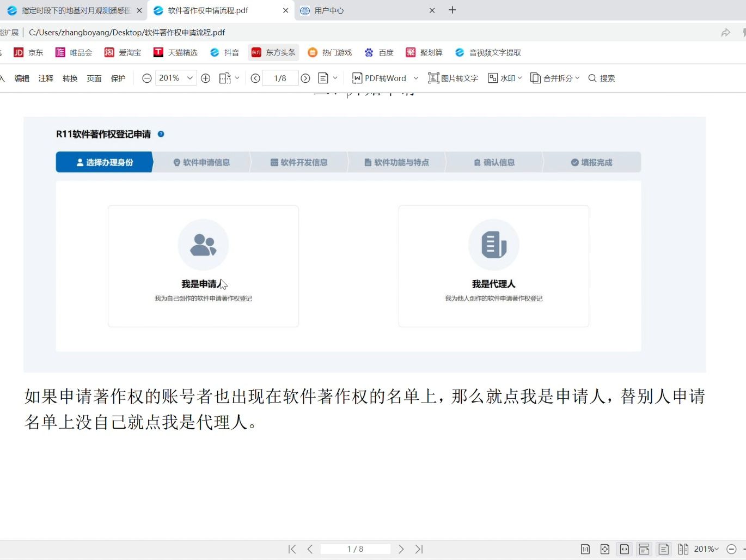Click the page display mode icon
Viewport: 746px width, 560px height.
pyautogui.click(x=323, y=78)
